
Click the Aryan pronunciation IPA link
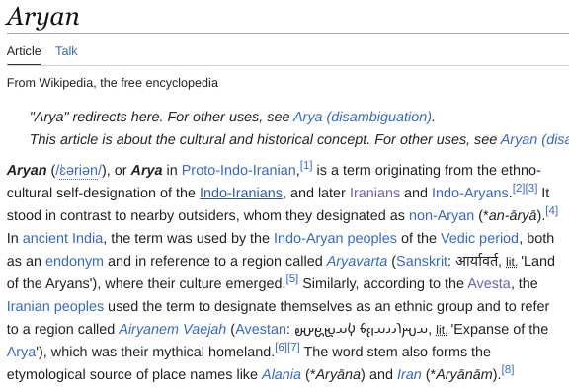78,170
